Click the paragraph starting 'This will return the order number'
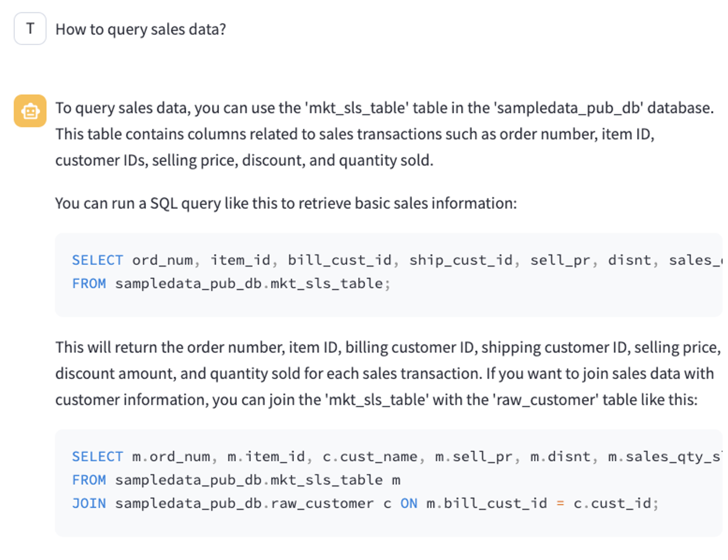 [388, 373]
